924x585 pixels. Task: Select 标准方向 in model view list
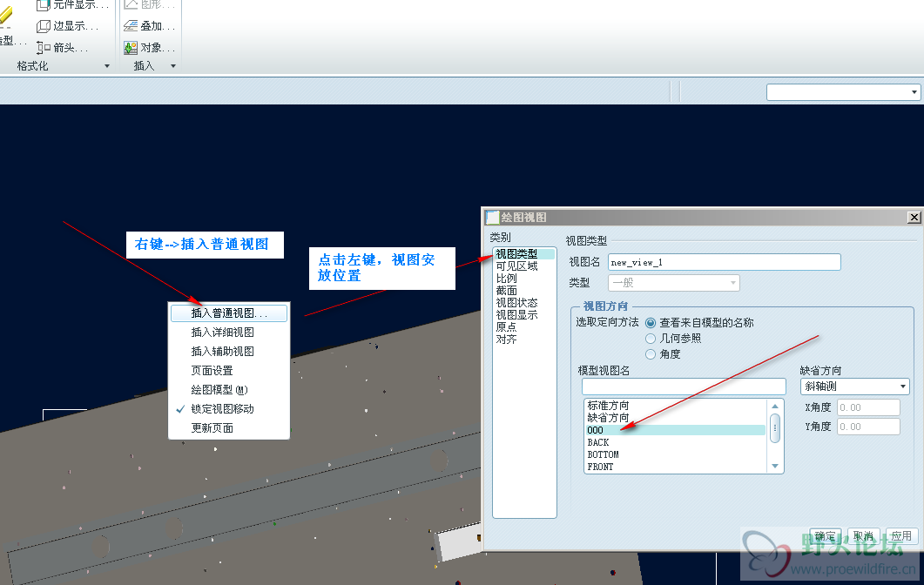pyautogui.click(x=676, y=406)
